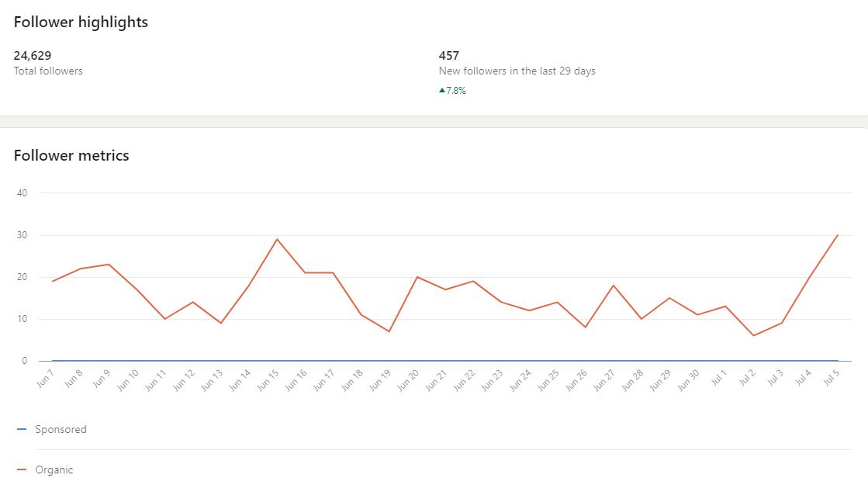Click the Jul 1 x-axis date label
The width and height of the screenshot is (868, 485).
click(720, 379)
